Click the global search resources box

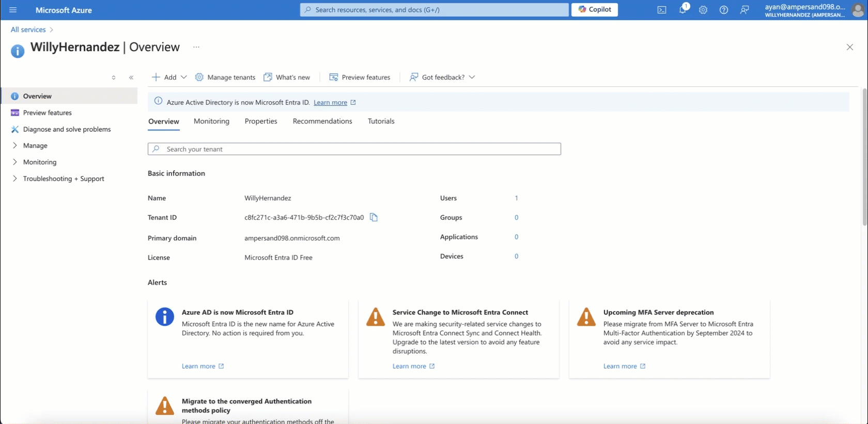(434, 9)
